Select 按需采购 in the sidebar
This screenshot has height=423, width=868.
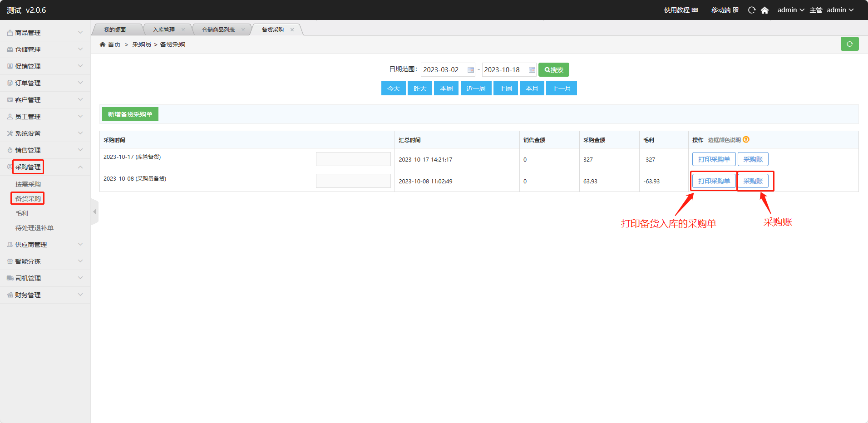click(x=28, y=184)
